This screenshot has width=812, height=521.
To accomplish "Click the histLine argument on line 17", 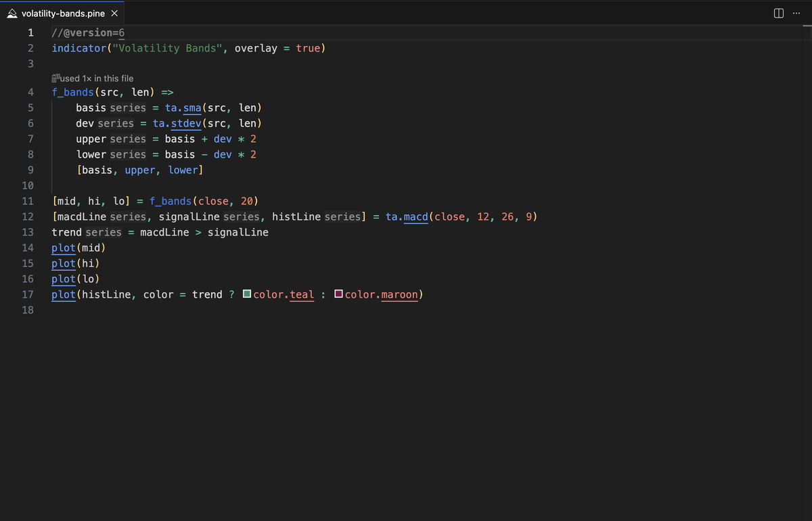I will coord(107,294).
